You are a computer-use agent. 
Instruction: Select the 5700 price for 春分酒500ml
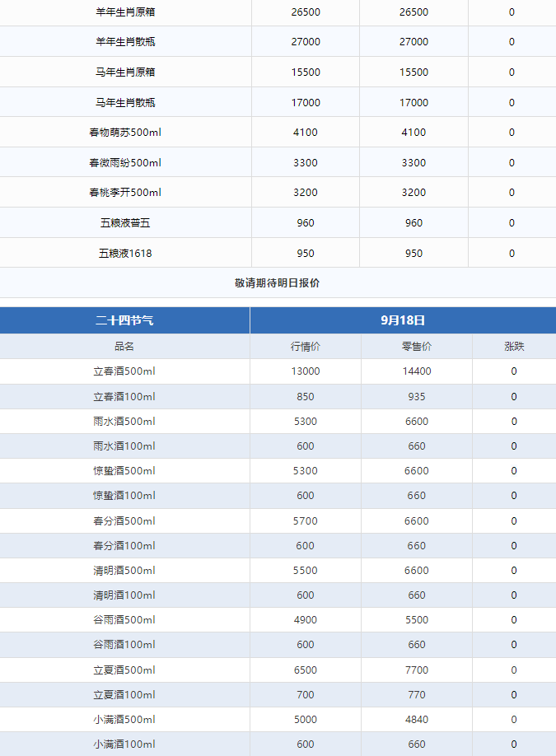tap(306, 521)
